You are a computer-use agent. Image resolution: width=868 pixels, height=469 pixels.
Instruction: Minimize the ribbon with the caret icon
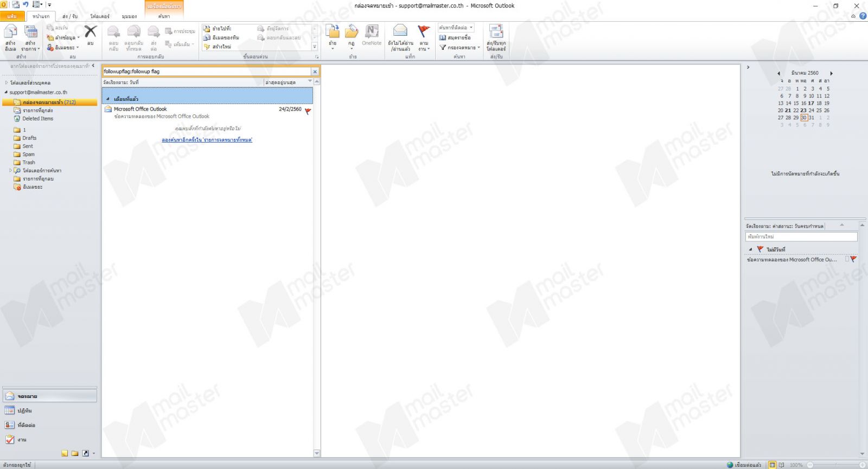click(x=853, y=16)
